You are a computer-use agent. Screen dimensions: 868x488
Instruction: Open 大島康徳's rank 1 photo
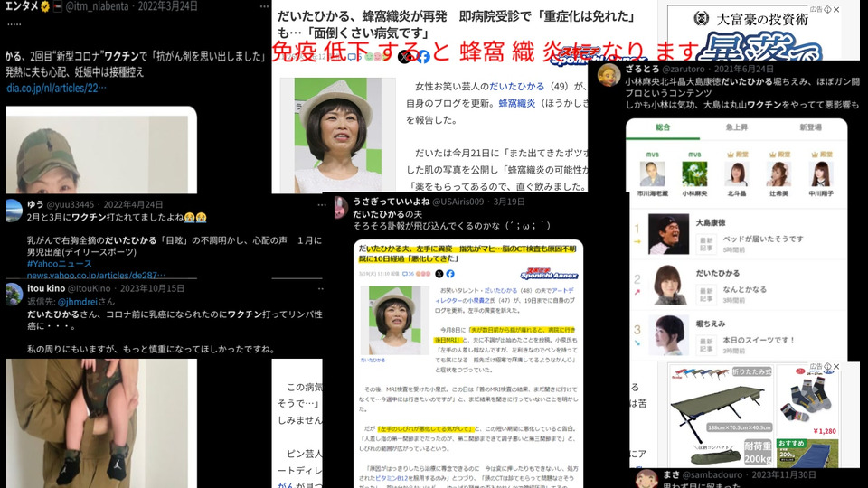[x=669, y=234]
